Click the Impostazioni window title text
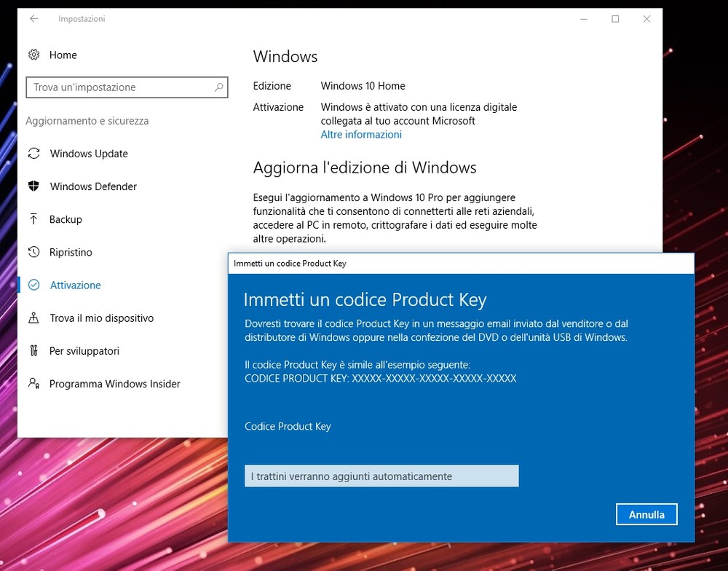This screenshot has height=571, width=728. pos(82,19)
